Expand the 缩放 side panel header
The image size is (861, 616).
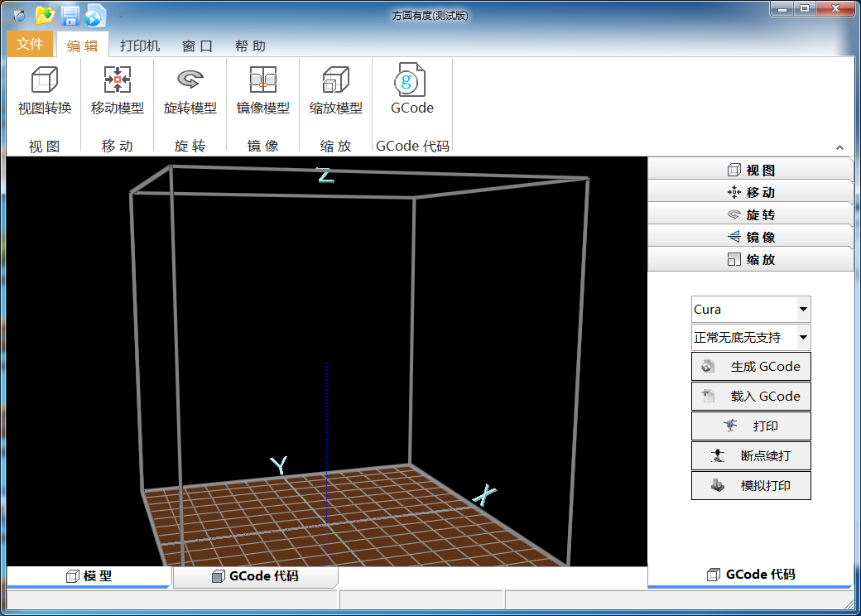(751, 259)
